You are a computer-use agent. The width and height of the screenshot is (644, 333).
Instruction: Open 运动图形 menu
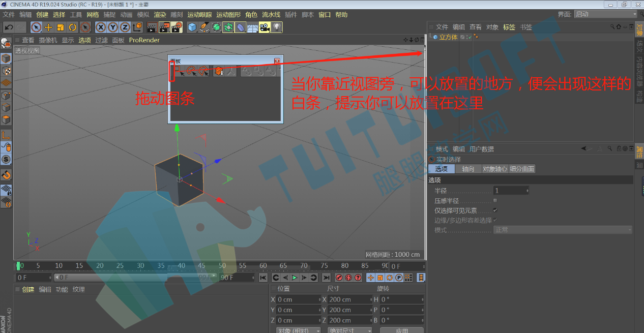tap(228, 15)
